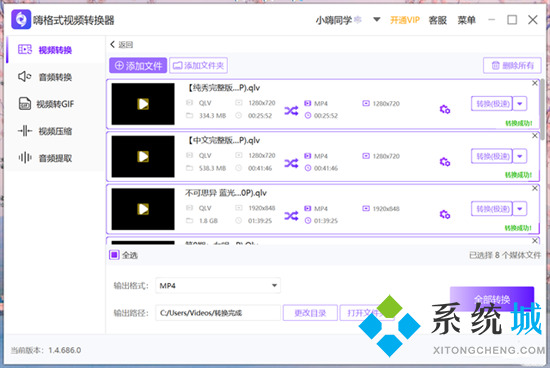Open the 菜单 menu

[x=466, y=20]
